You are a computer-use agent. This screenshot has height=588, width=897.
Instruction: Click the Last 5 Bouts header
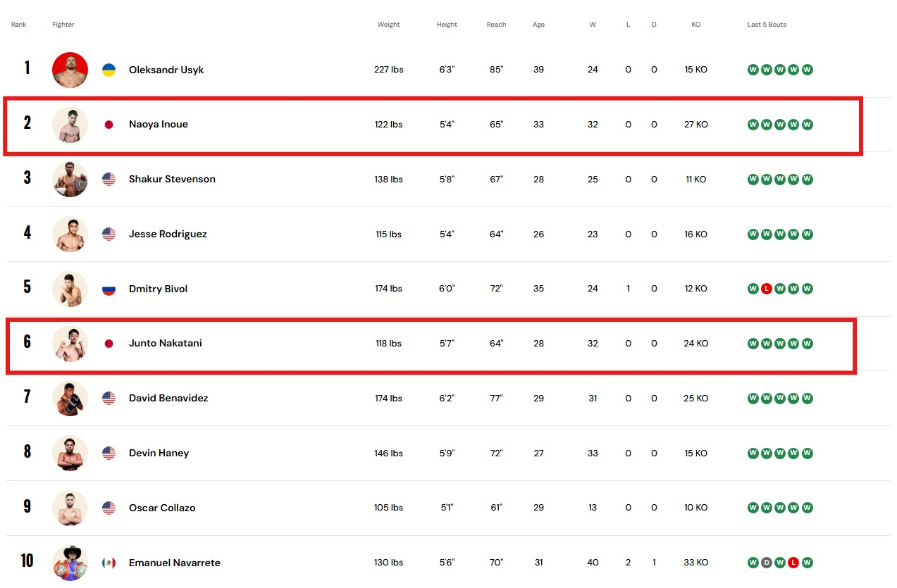[767, 25]
